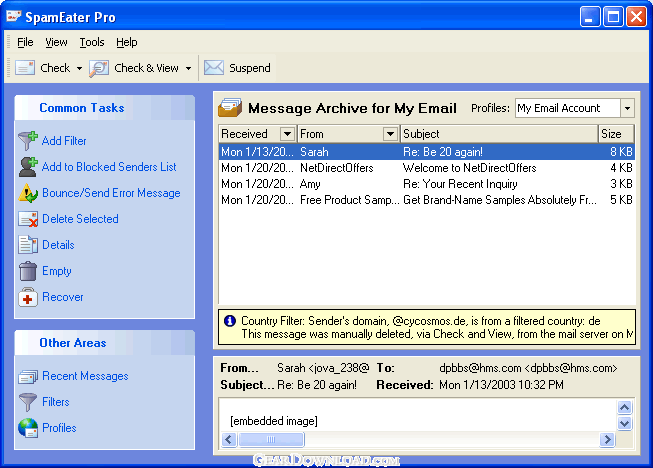653x468 pixels.
Task: Click the [embedded image] placeholder text
Action: (274, 421)
